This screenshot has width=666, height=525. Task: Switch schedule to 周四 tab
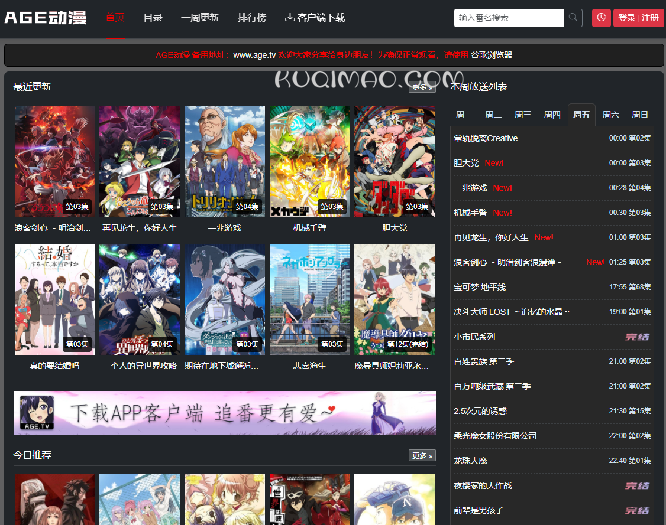coord(552,115)
